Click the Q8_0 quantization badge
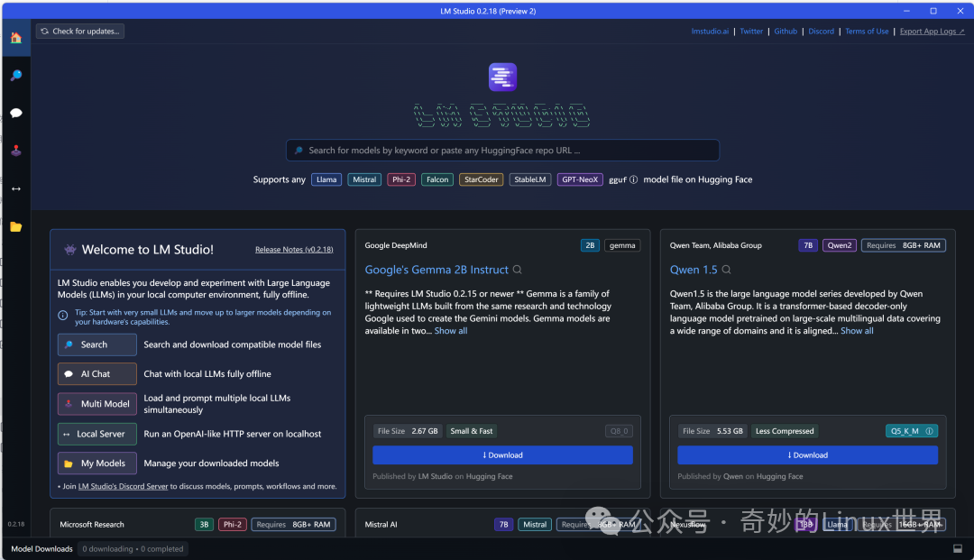 coord(619,431)
